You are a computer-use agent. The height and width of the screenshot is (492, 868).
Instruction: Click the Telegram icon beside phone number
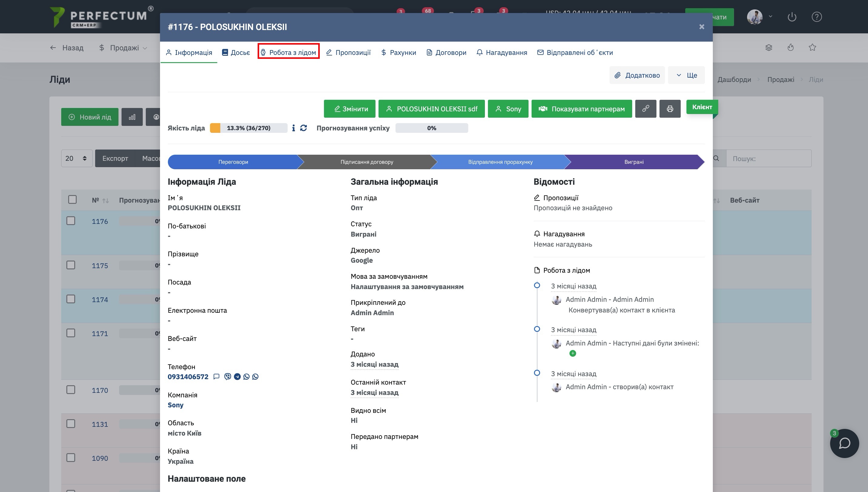(x=237, y=376)
